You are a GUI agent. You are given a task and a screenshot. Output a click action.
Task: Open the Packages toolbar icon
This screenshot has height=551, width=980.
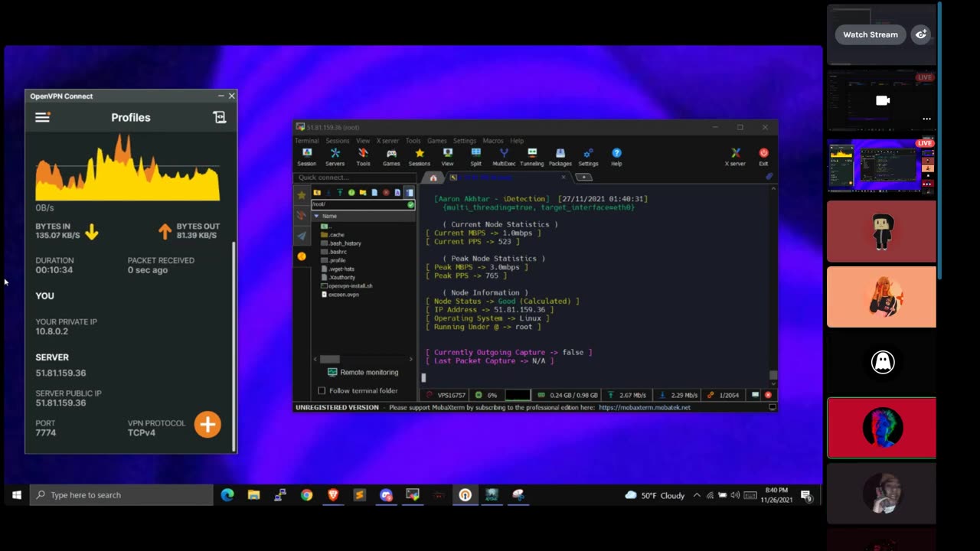(560, 157)
